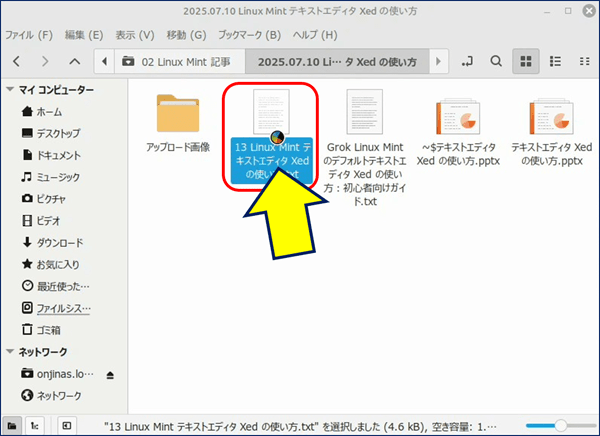Collapse the マイ コンピューター section
600x436 pixels.
click(x=10, y=90)
